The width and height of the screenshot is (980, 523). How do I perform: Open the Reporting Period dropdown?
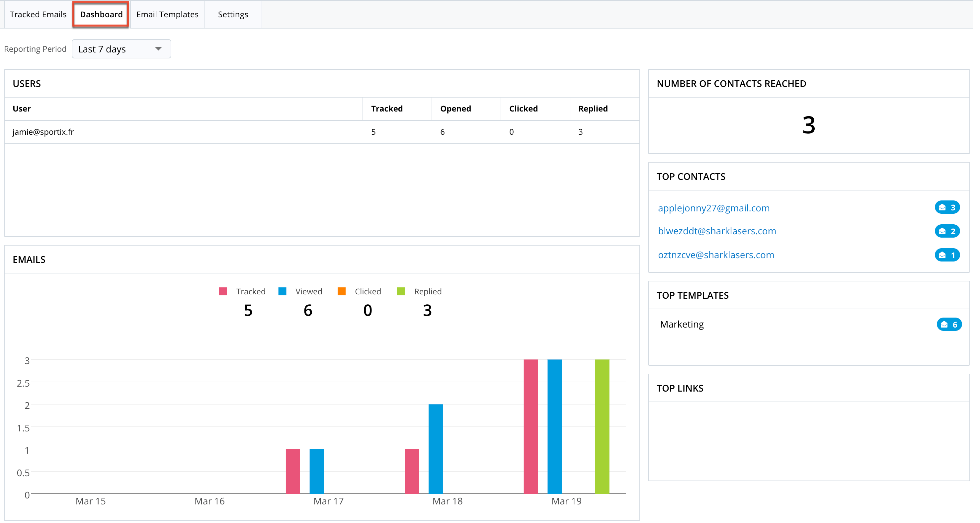(x=121, y=49)
